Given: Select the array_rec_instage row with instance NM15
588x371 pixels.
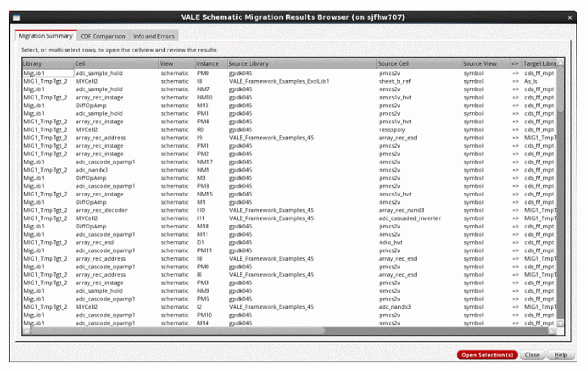Looking at the screenshot, I should pyautogui.click(x=289, y=194).
